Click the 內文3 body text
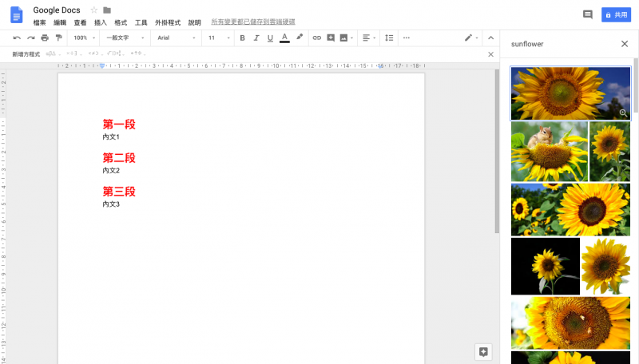This screenshot has width=639, height=364. coord(111,204)
